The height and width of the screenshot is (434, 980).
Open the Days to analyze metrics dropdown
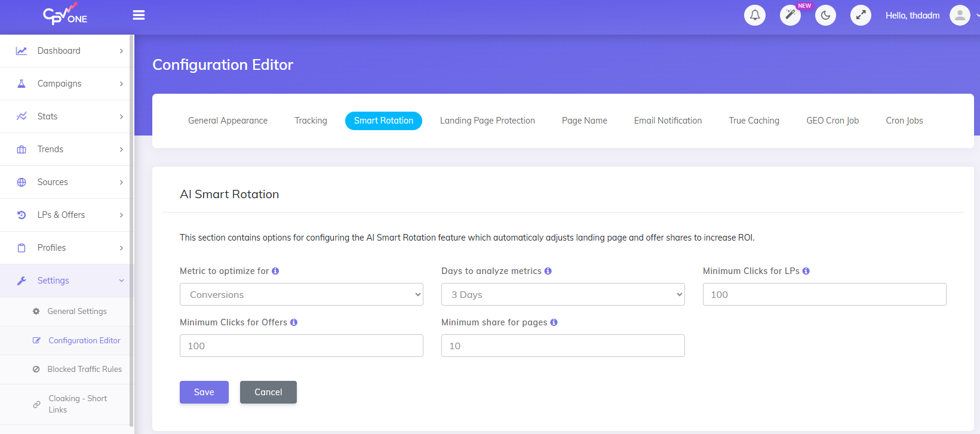click(563, 294)
